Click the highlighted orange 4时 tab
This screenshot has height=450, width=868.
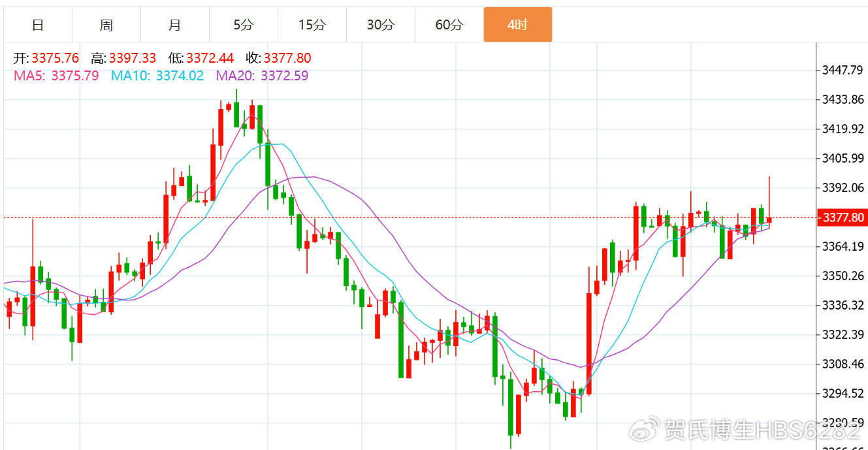[517, 25]
